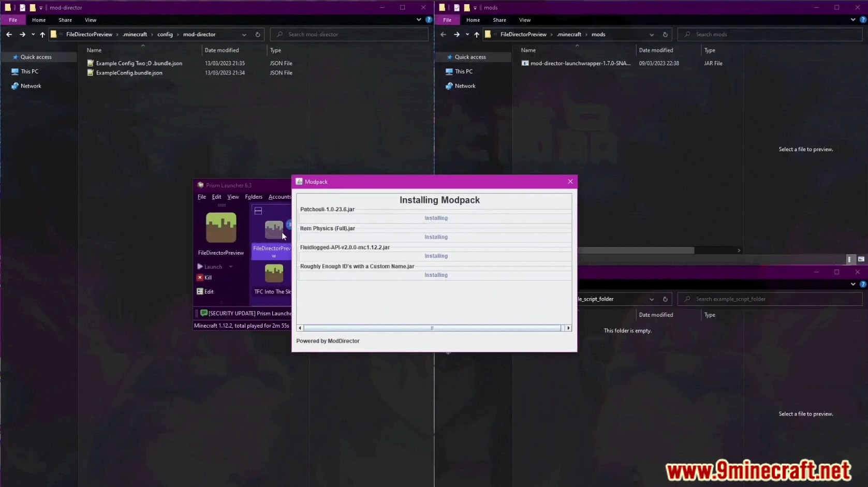The width and height of the screenshot is (868, 487).
Task: Click Back arrow in mods Explorer window
Action: [443, 35]
